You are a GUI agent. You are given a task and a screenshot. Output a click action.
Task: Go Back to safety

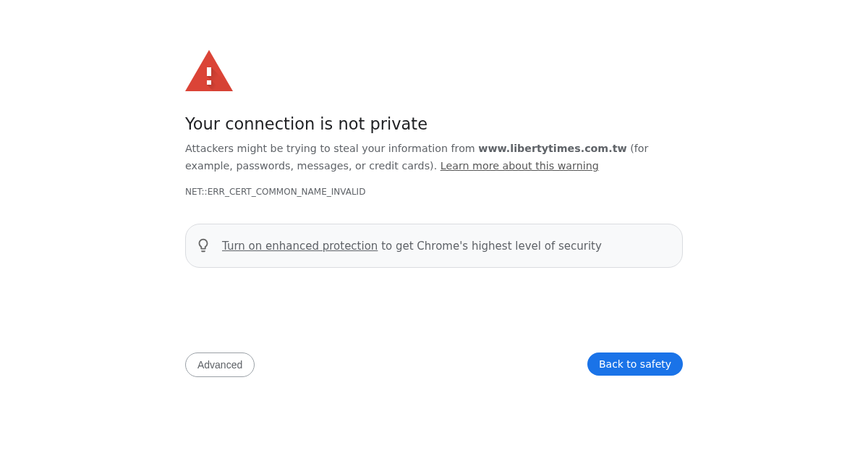[634, 364]
